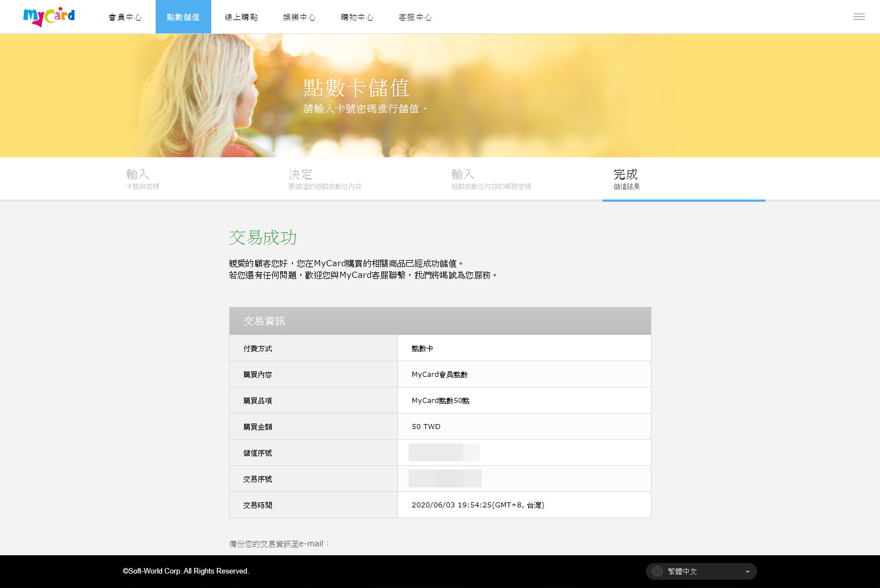
Task: Go to 娛樂中心 menu
Action: pyautogui.click(x=299, y=17)
